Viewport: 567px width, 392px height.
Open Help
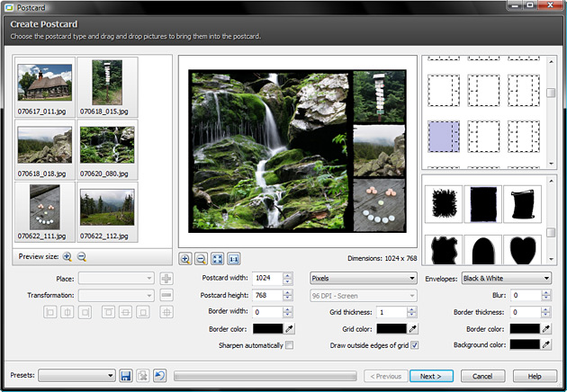pos(535,376)
